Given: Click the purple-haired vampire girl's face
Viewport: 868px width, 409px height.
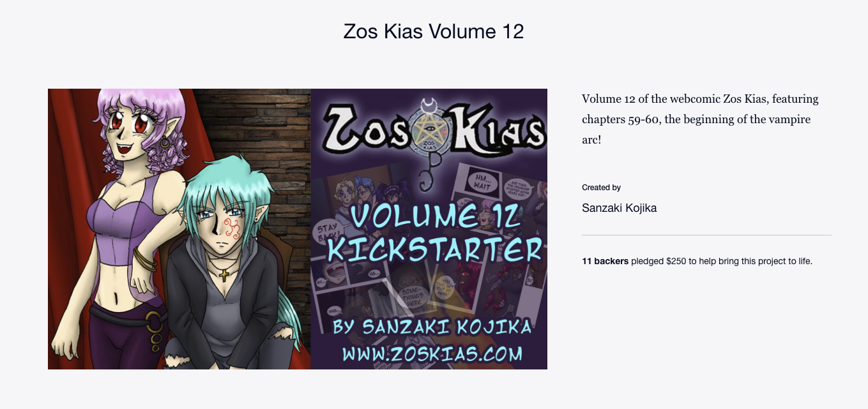Looking at the screenshot, I should pos(130,125).
